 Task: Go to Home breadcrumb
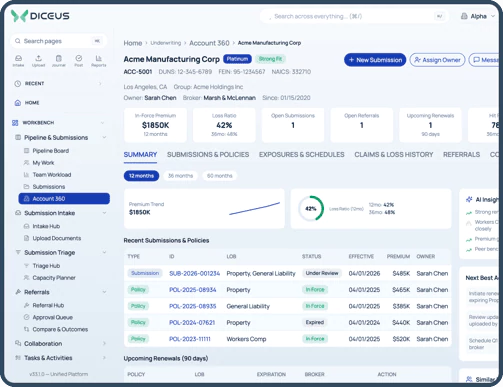133,43
